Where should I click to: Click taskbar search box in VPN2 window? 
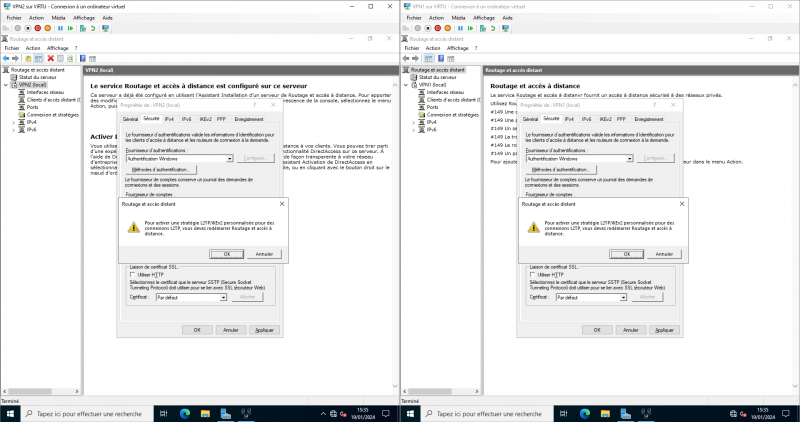click(x=87, y=413)
